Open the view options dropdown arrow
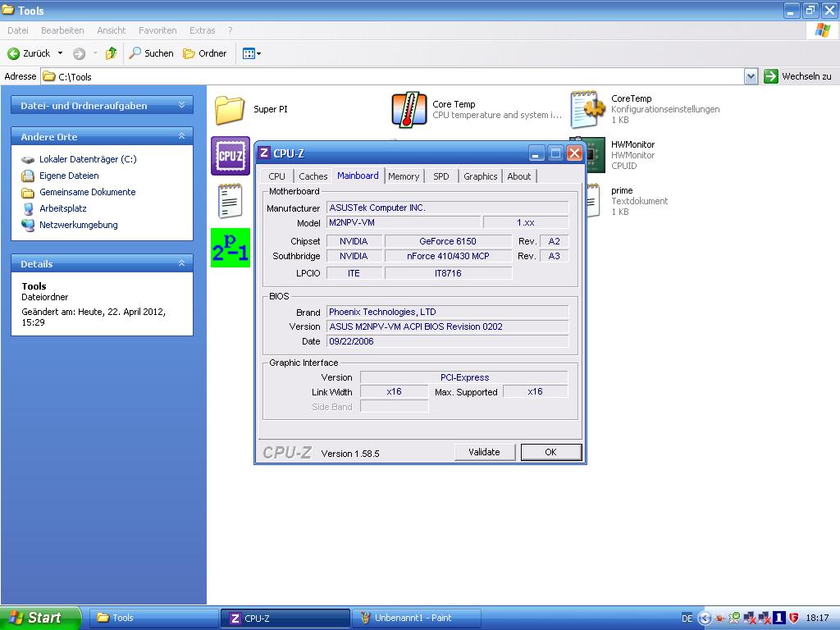The width and height of the screenshot is (840, 630). (258, 53)
